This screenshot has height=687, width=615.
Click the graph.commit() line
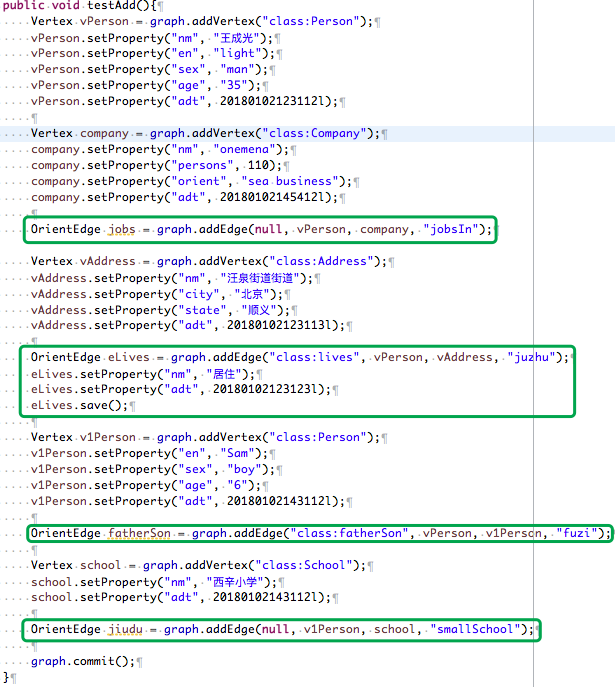[x=82, y=661]
